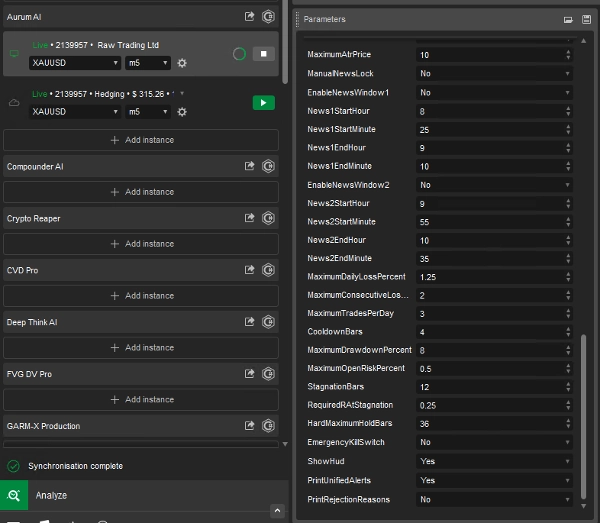Open symbol dropdown XAUUSD of Raw Trading instance
The height and width of the screenshot is (523, 600).
tap(75, 63)
